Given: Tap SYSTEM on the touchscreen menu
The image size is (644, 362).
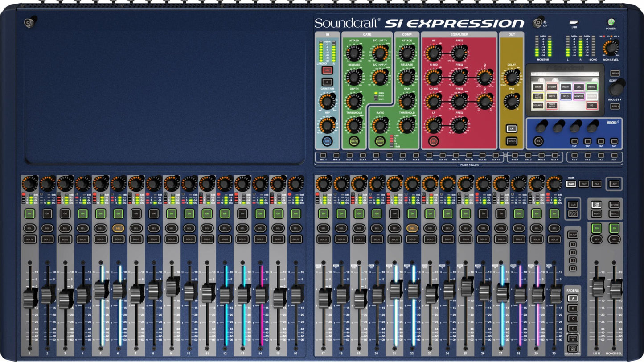Looking at the screenshot, I should pos(552,86).
